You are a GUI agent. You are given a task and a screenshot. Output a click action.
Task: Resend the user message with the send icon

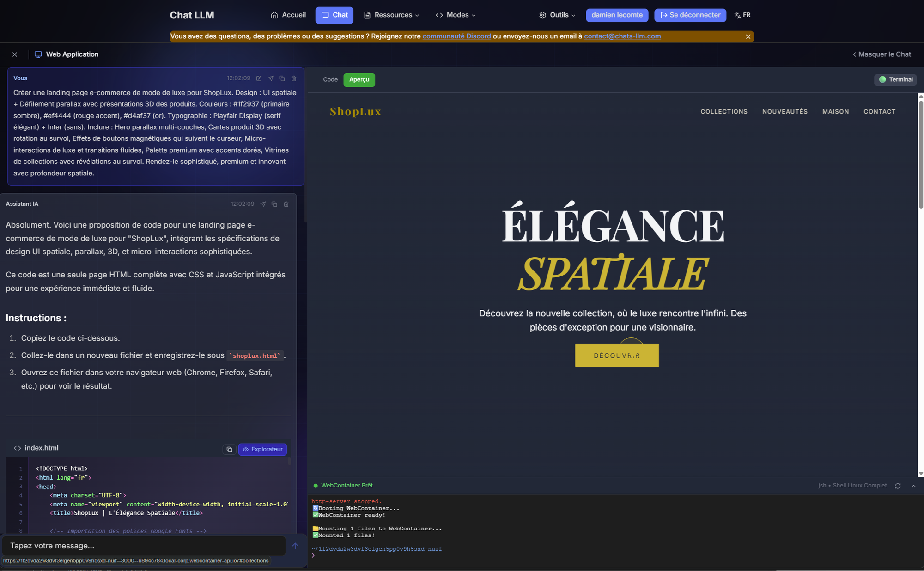270,78
